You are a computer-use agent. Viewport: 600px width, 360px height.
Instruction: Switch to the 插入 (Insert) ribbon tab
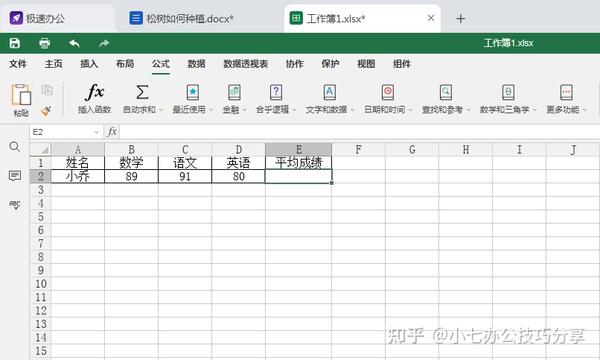(89, 64)
